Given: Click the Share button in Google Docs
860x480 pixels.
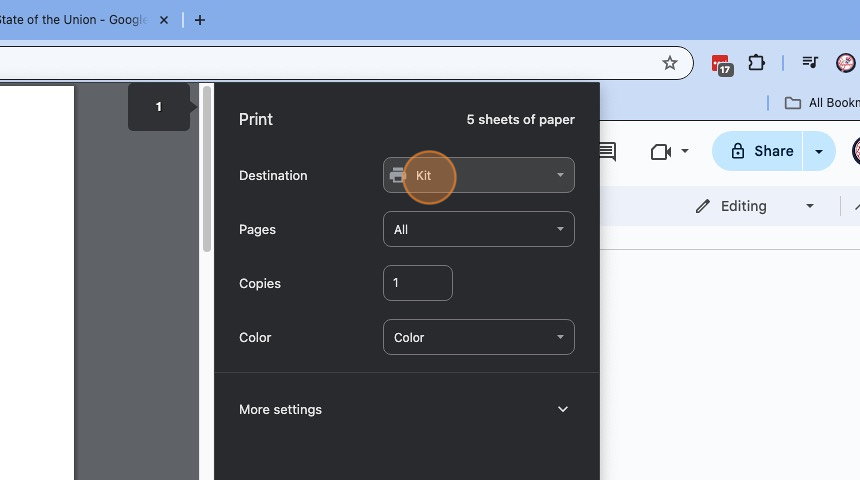Looking at the screenshot, I should (x=757, y=151).
